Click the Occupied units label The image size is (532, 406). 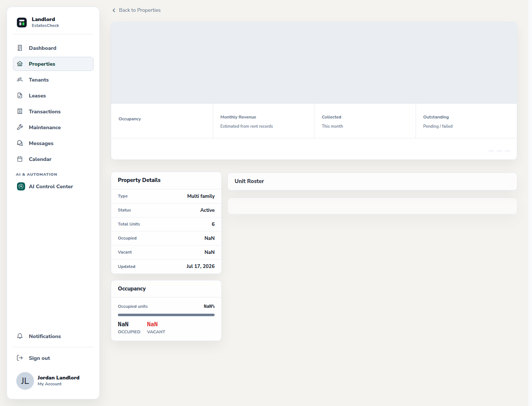133,306
